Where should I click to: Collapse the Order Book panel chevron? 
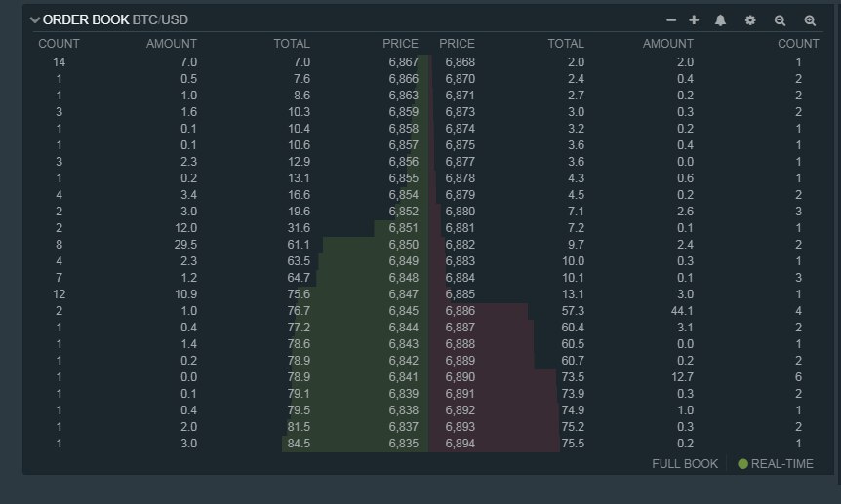pos(35,19)
